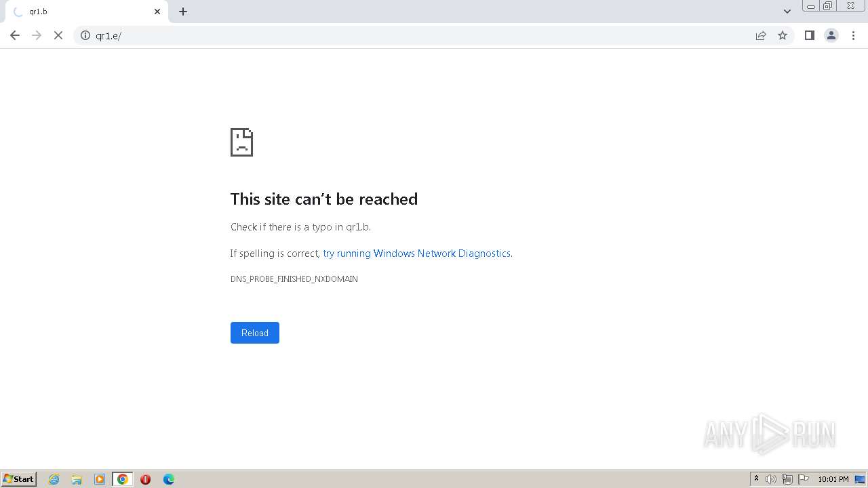Switch to Chrome taskbar button
Image resolution: width=868 pixels, height=488 pixels.
pos(123,479)
